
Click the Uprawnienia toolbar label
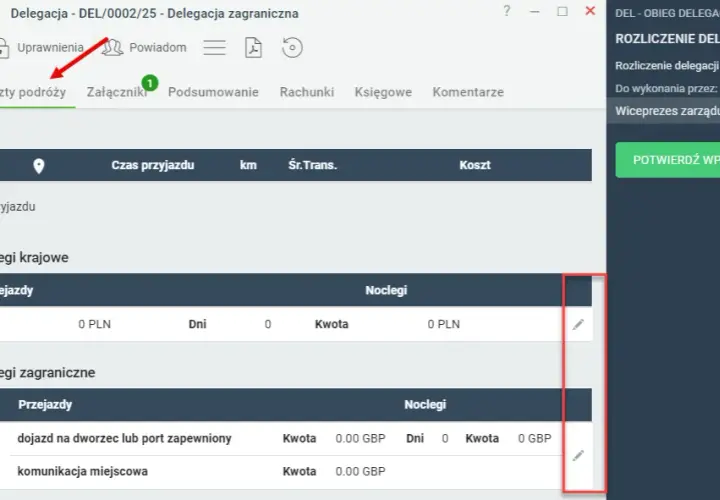[51, 48]
